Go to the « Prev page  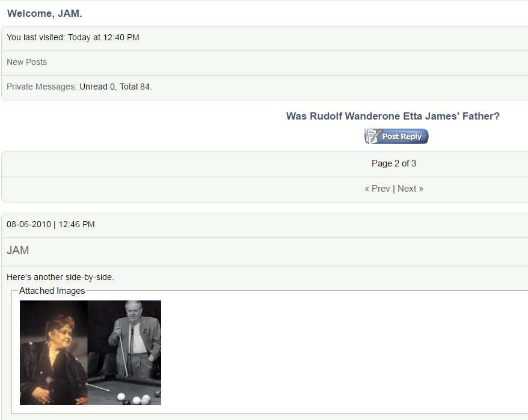click(377, 189)
